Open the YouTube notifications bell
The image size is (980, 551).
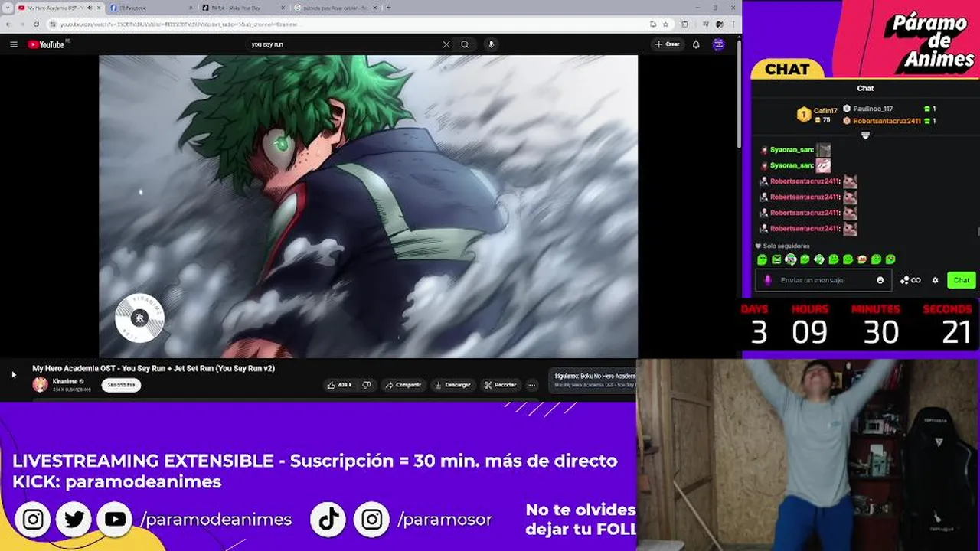pos(696,44)
